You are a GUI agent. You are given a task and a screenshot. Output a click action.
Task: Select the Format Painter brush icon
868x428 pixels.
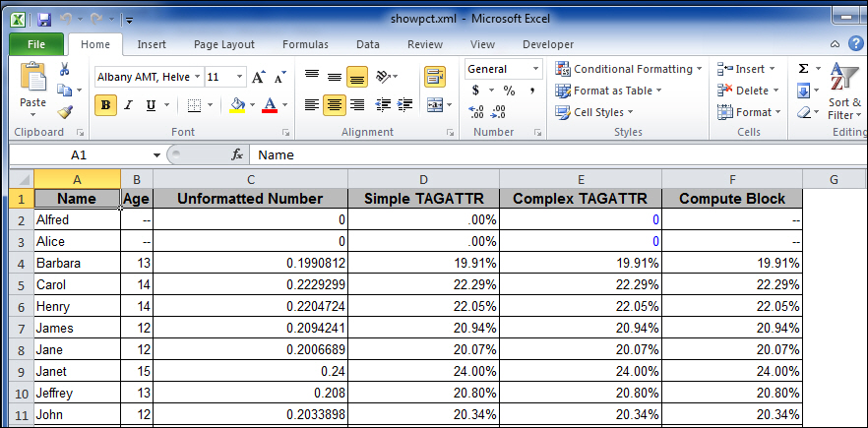(64, 112)
